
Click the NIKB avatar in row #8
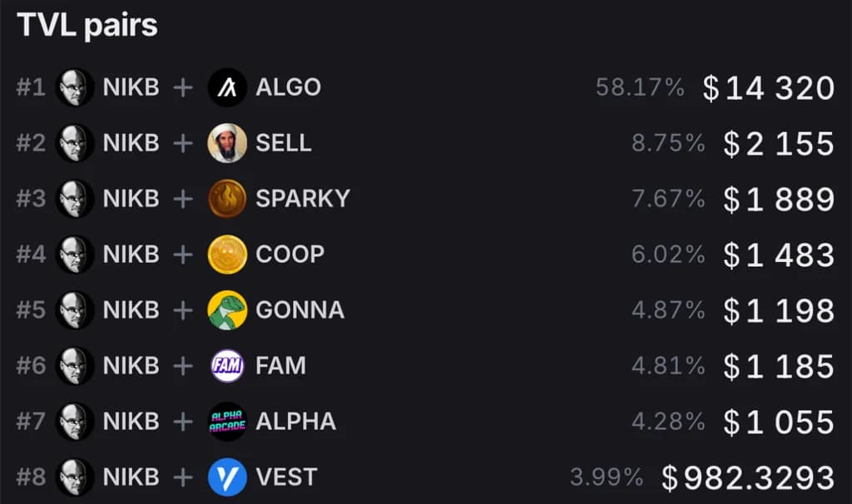pos(75,477)
